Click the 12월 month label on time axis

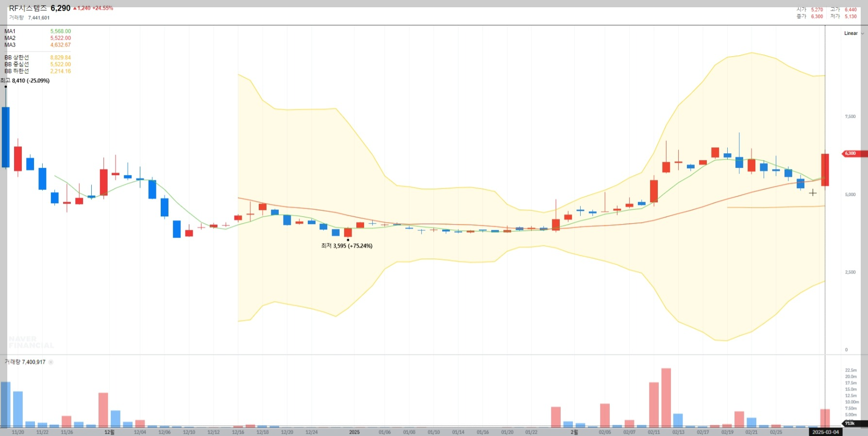109,432
